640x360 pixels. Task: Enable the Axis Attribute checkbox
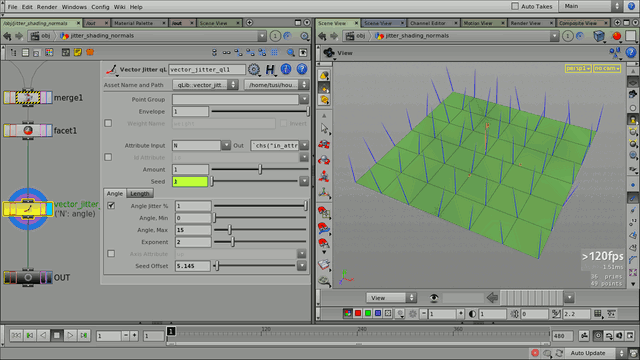(111, 254)
